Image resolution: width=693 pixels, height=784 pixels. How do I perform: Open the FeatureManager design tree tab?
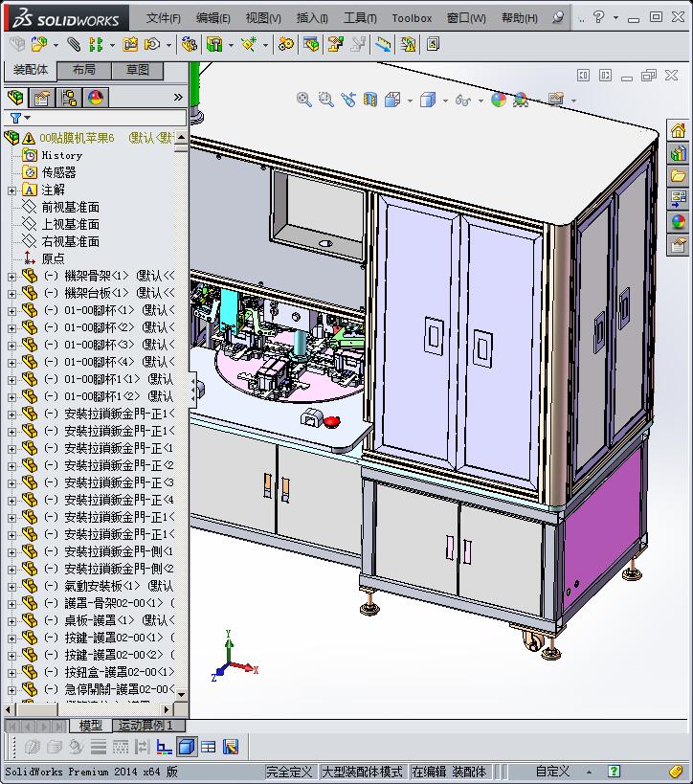coord(15,97)
